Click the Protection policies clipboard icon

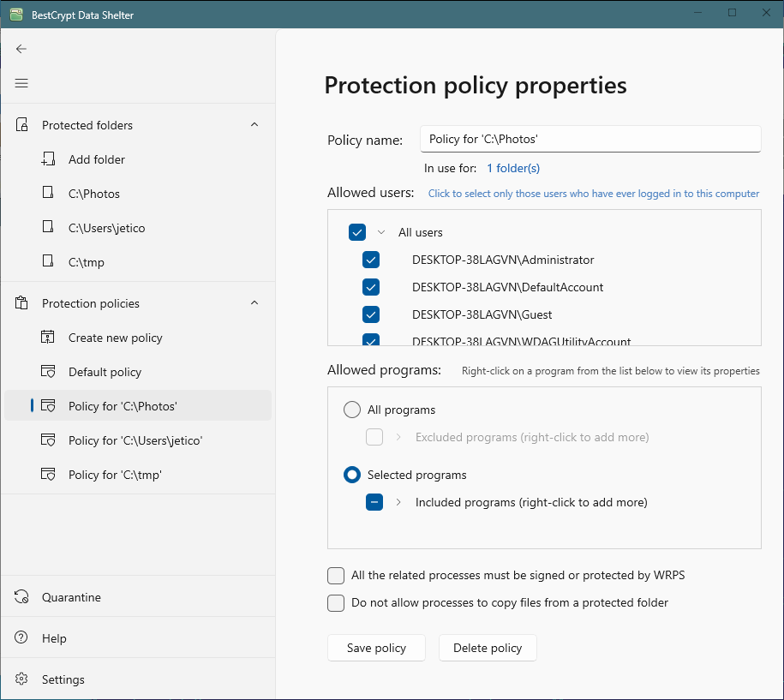coord(21,303)
